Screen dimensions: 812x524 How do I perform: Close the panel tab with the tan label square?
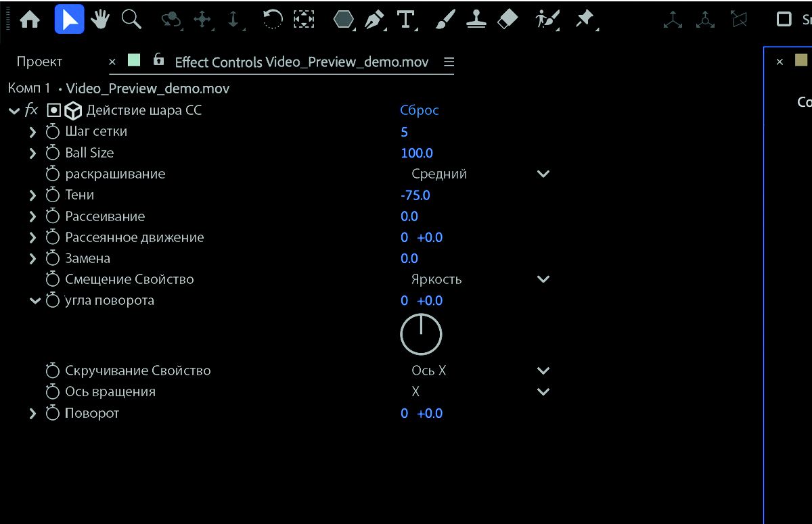click(780, 62)
